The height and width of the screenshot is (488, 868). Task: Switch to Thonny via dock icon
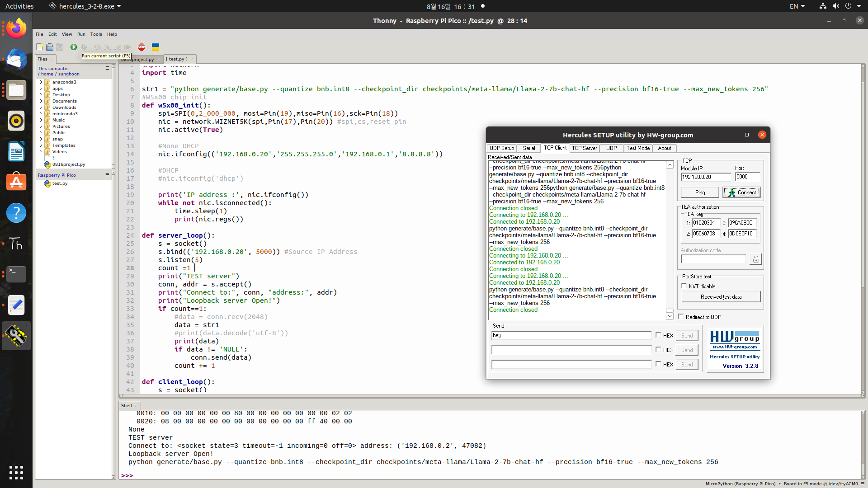(16, 244)
